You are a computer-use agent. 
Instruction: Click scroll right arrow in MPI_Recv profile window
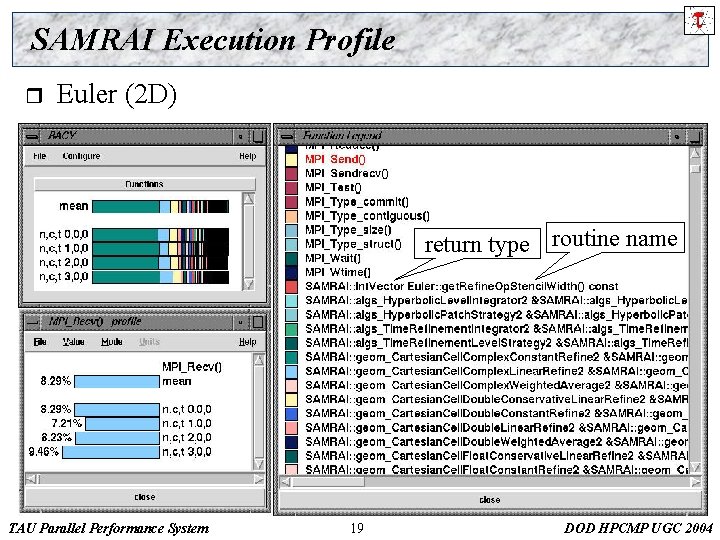point(259,479)
